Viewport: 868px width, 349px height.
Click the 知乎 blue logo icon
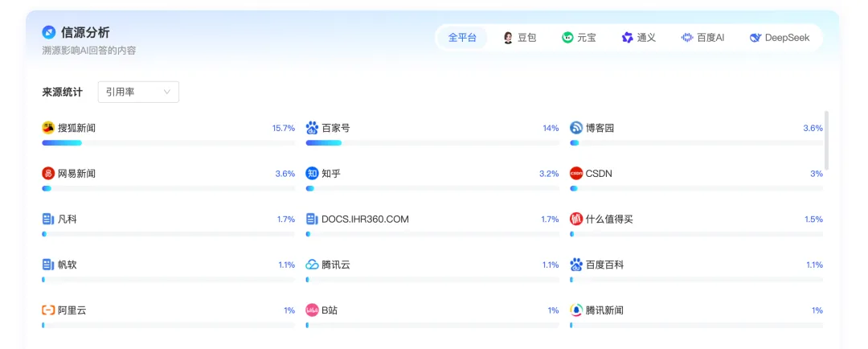tap(312, 174)
